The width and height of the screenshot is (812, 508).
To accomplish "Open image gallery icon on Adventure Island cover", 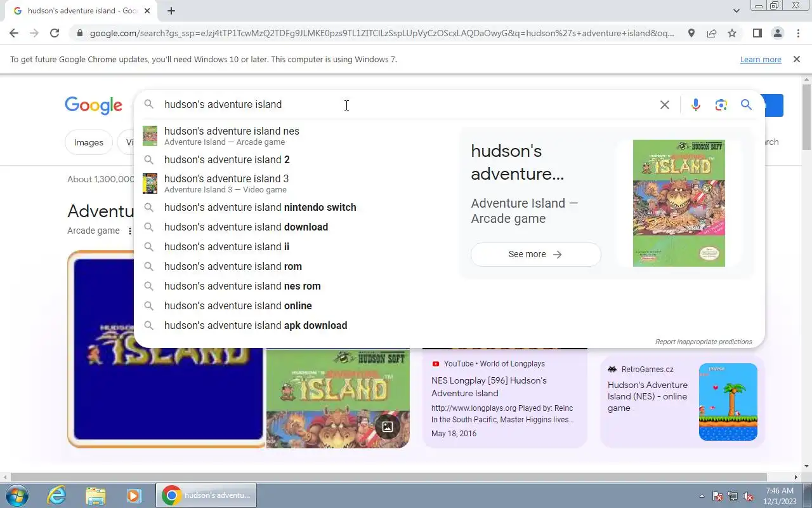I will (388, 427).
